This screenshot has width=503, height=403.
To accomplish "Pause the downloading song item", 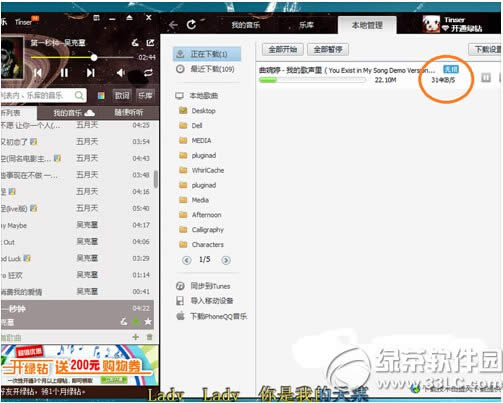I will tap(486, 78).
